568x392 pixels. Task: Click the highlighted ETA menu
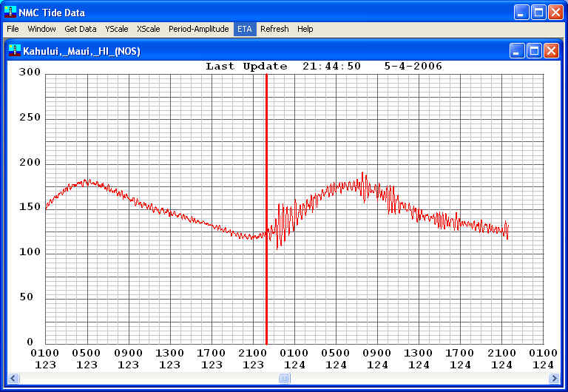tap(245, 29)
